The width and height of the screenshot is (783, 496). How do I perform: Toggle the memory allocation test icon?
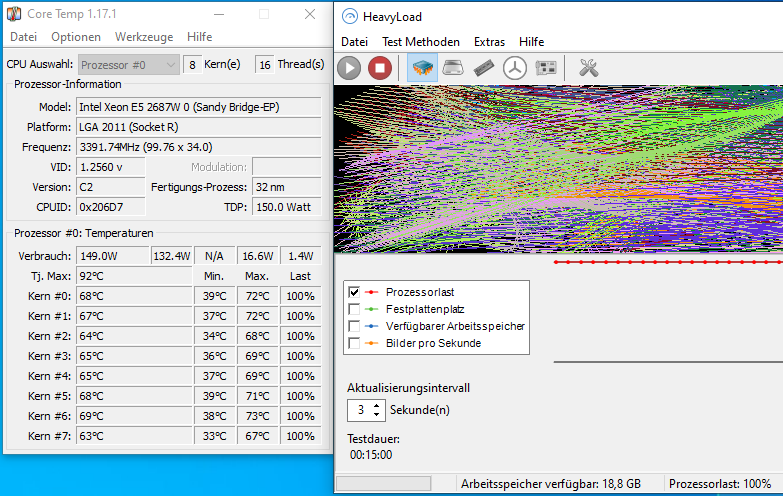pos(484,68)
